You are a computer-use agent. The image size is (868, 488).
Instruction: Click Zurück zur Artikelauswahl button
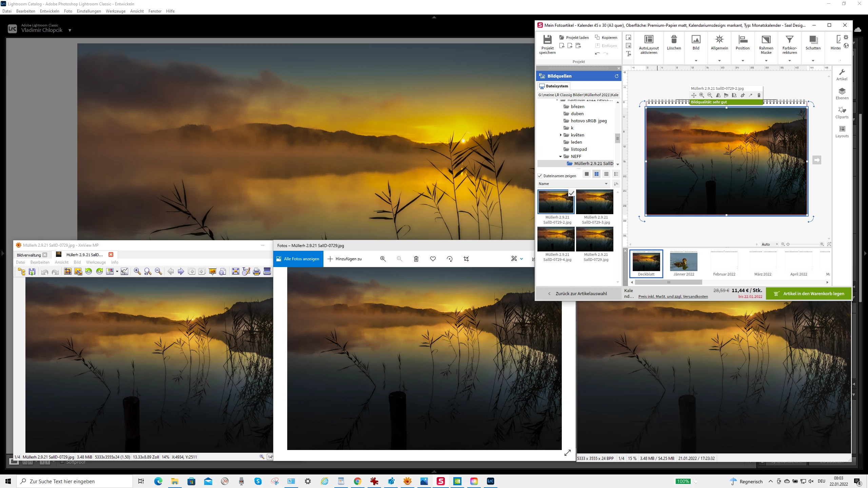click(x=578, y=293)
